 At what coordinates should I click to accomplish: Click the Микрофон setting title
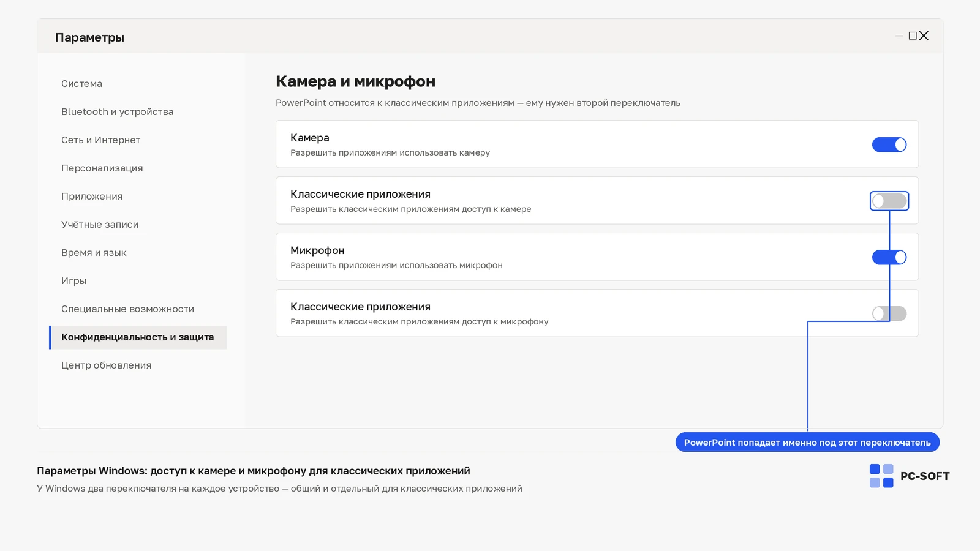(x=317, y=250)
